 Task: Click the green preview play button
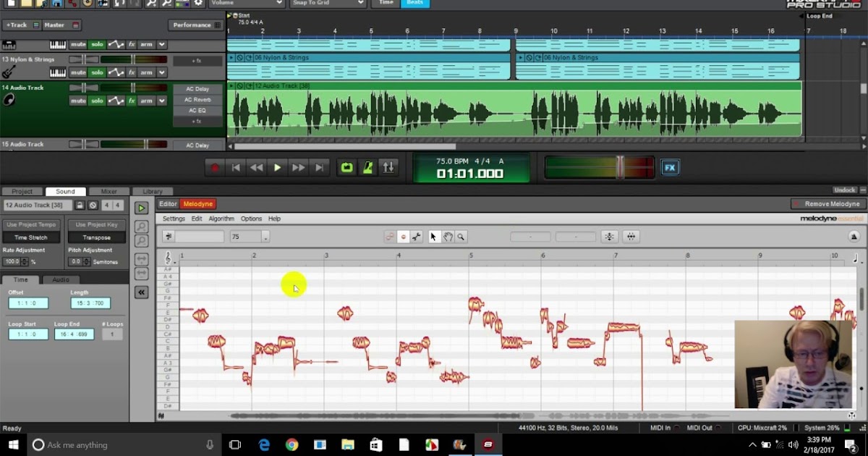tap(142, 208)
